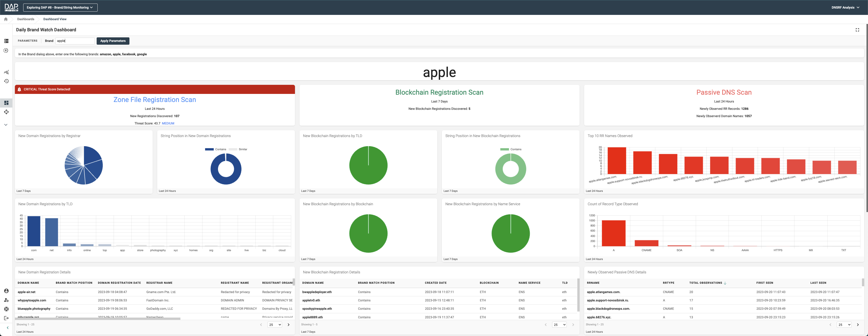The height and width of the screenshot is (336, 868).
Task: Open the history clock sidebar icon
Action: click(x=6, y=81)
